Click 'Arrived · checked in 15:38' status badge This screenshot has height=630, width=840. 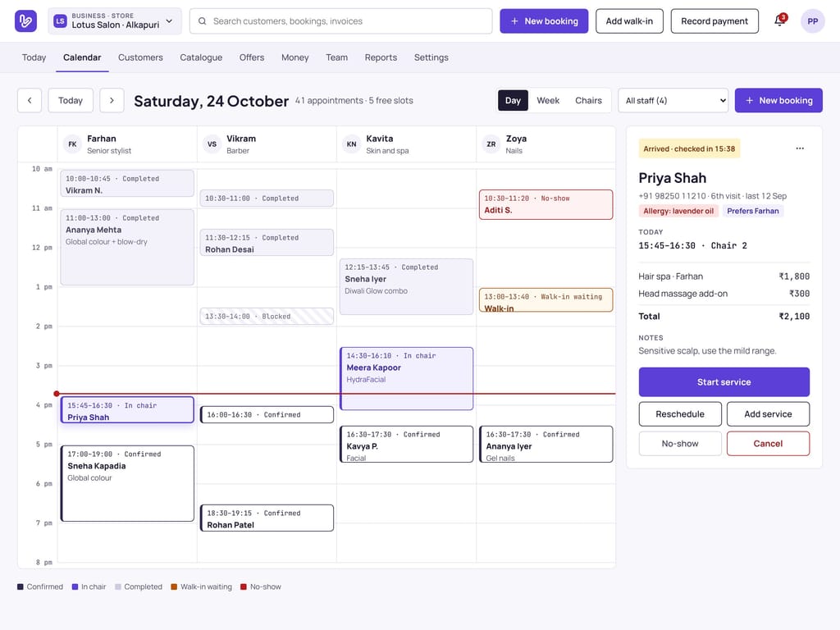point(689,149)
